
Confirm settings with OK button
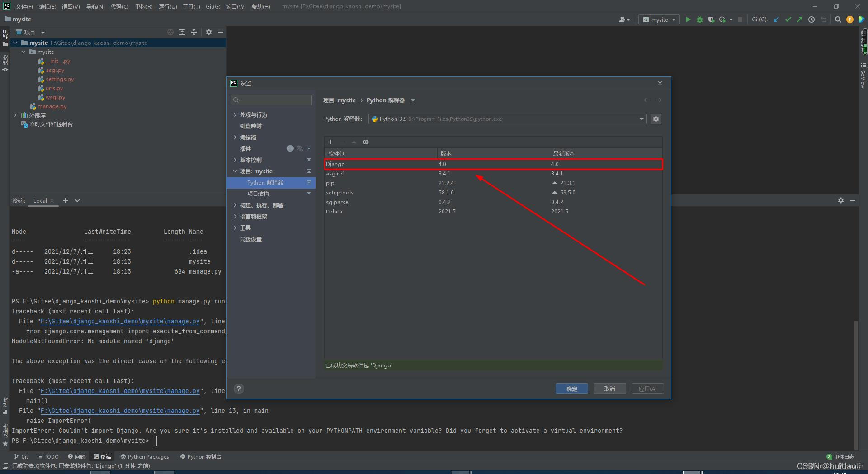(x=571, y=389)
